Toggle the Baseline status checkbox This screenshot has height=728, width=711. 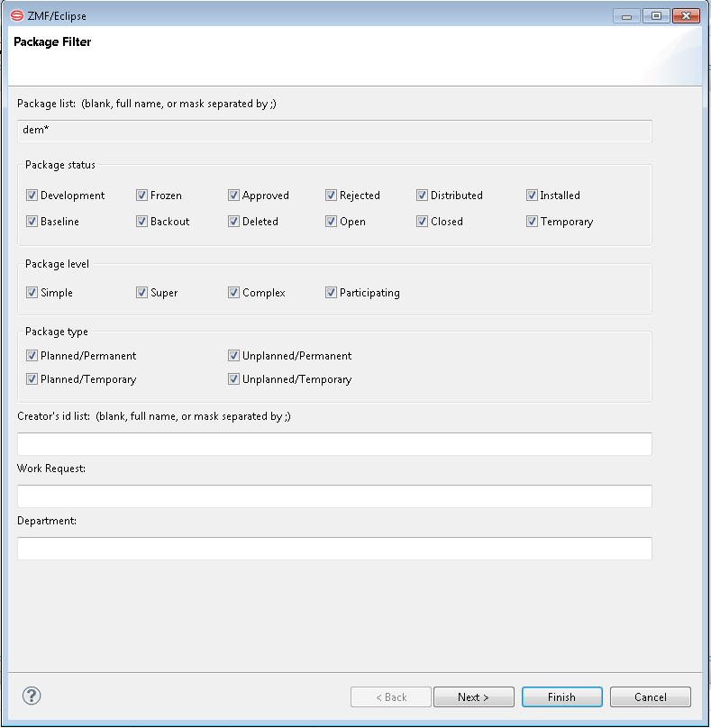tap(32, 221)
